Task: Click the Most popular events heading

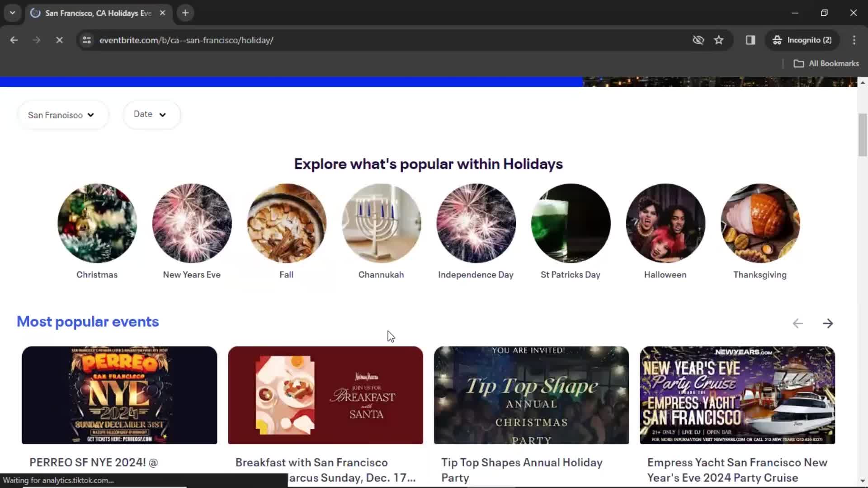Action: point(88,322)
